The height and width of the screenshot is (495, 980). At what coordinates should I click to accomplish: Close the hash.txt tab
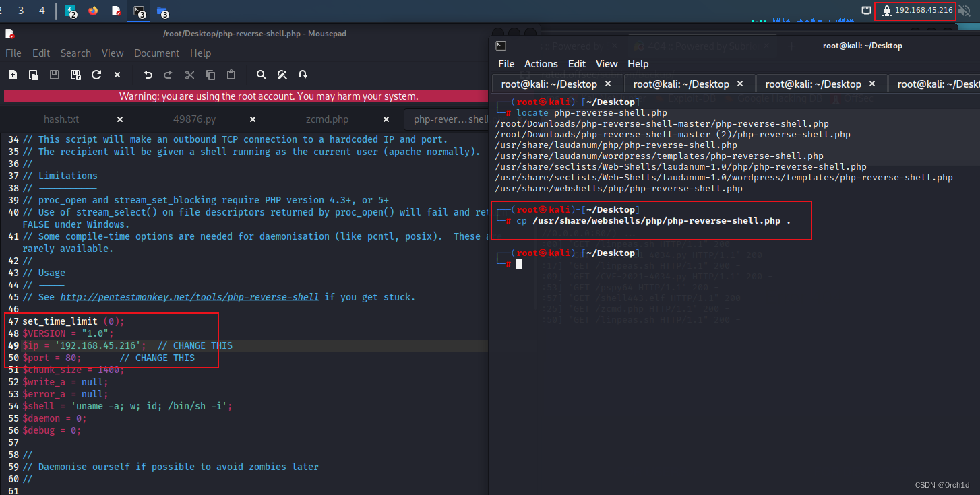click(120, 119)
